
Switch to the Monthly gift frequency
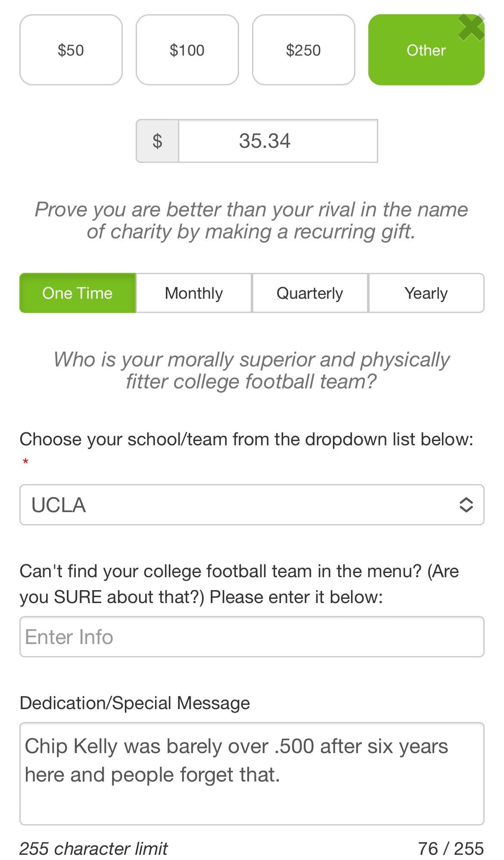pos(194,293)
